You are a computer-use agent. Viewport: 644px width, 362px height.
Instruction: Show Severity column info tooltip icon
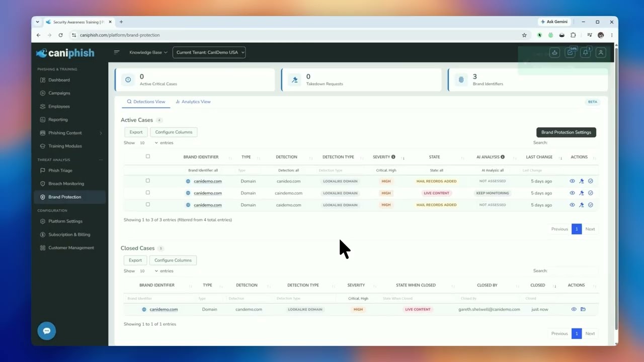[x=393, y=157]
